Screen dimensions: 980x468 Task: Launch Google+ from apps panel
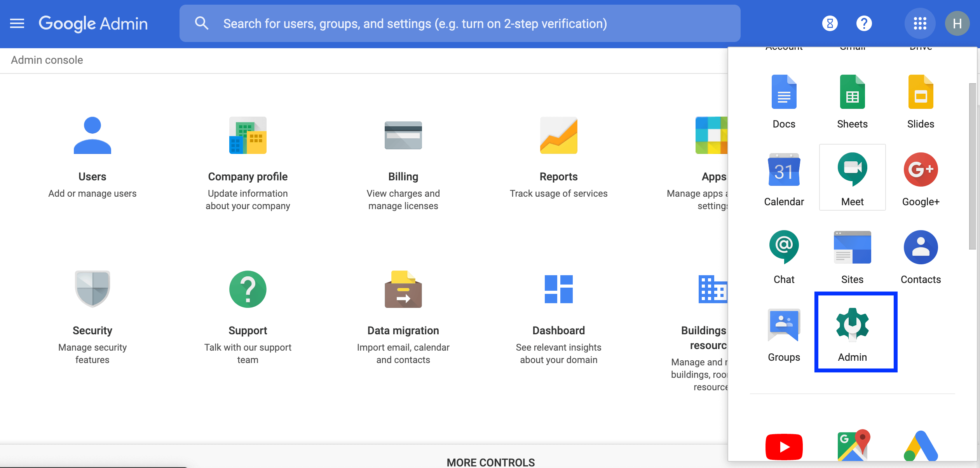point(921,179)
